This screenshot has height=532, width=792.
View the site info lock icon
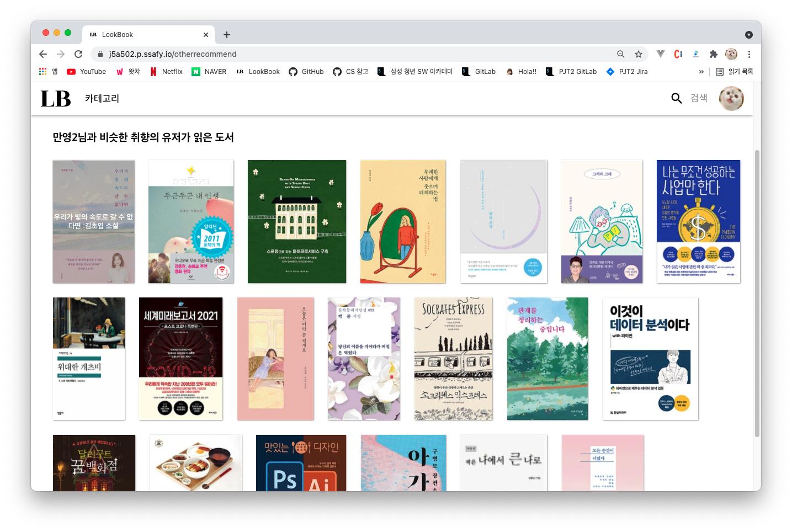[x=100, y=54]
